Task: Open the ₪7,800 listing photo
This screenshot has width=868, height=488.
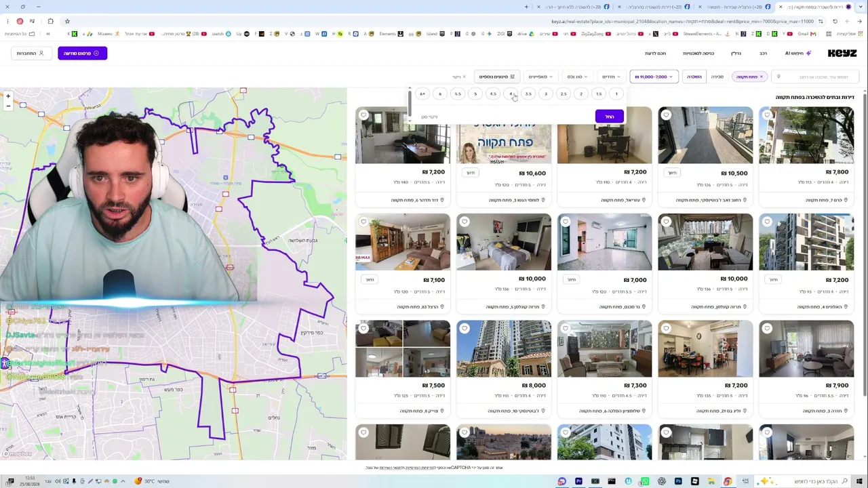Action: (x=806, y=135)
